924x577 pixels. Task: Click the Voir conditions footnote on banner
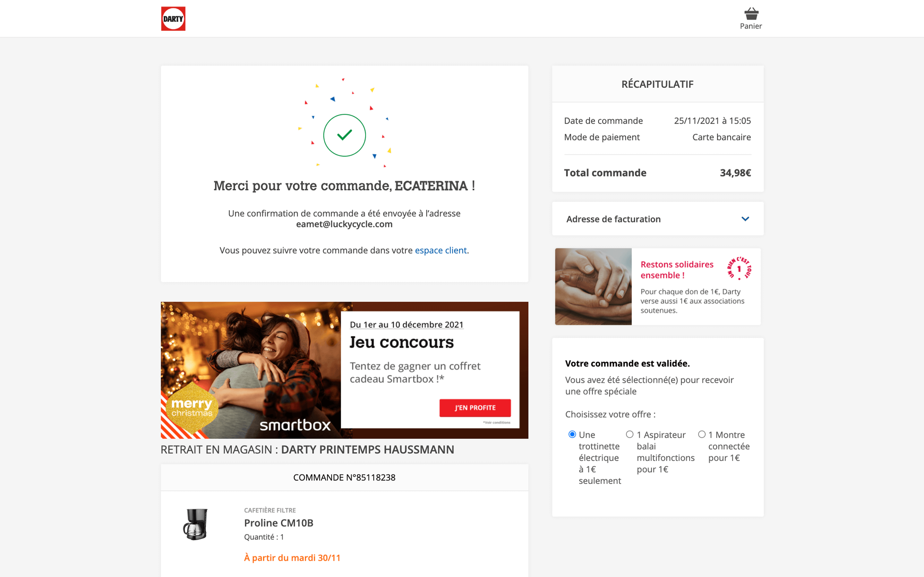(497, 422)
